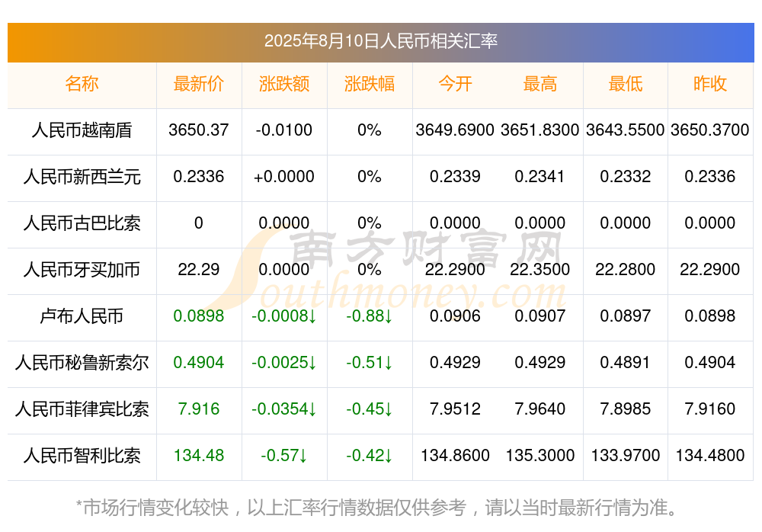Click latest price 3650.37
762x532 pixels.
(x=198, y=130)
